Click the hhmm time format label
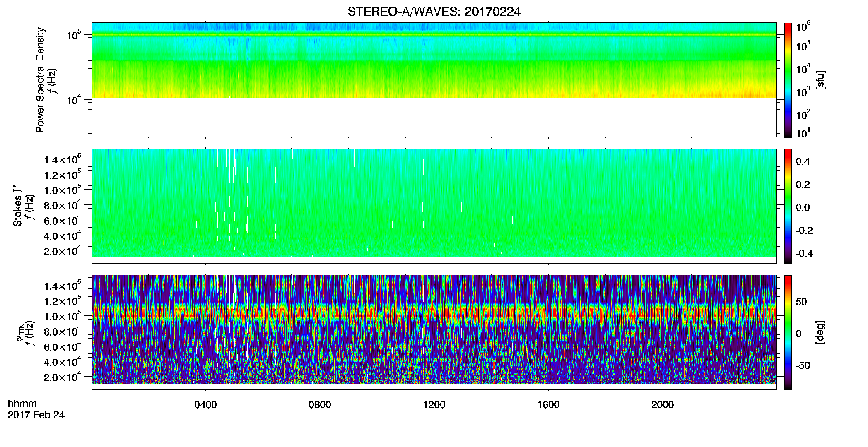868x447 pixels. (x=22, y=404)
